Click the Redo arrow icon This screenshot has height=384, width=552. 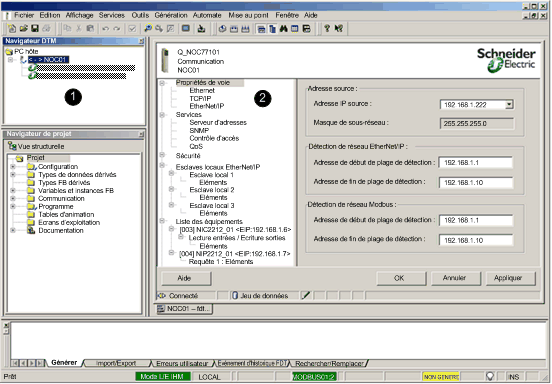[117, 29]
